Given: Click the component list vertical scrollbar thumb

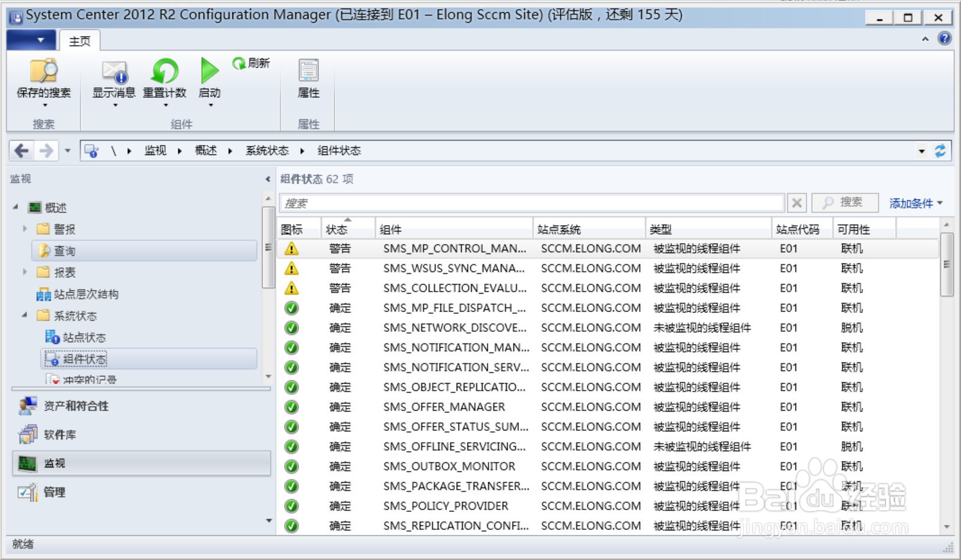Looking at the screenshot, I should pos(947,264).
